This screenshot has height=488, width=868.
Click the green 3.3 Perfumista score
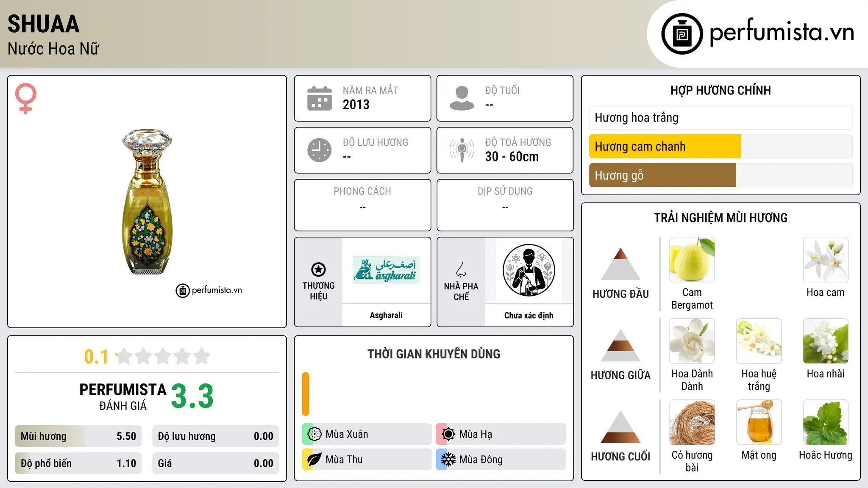[192, 396]
